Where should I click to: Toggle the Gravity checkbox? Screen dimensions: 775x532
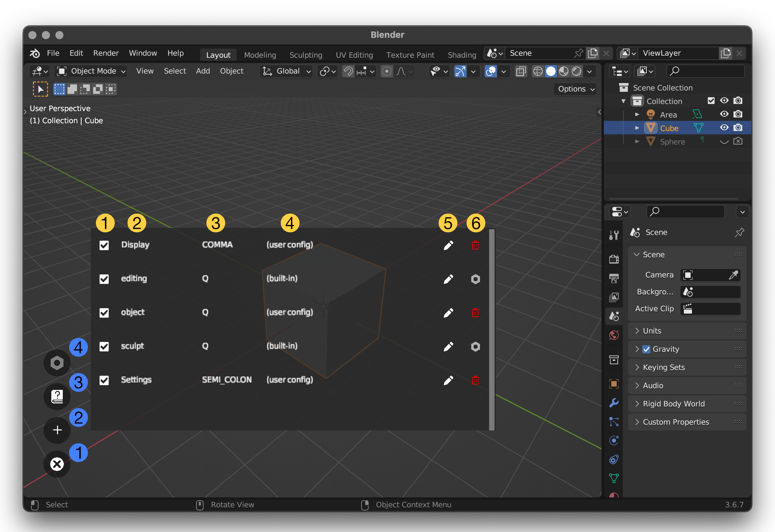tap(646, 349)
